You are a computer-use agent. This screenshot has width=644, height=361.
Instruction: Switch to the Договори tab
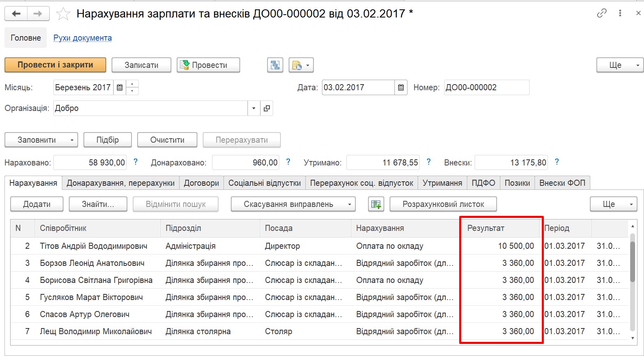coord(202,183)
